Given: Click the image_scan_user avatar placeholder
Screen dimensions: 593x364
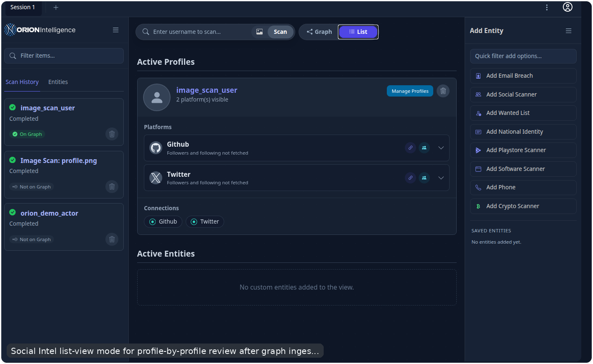Looking at the screenshot, I should (157, 97).
